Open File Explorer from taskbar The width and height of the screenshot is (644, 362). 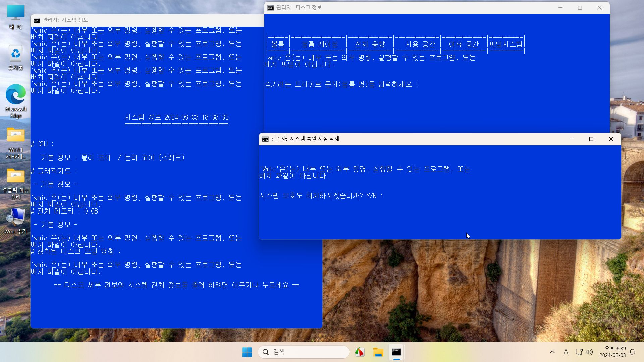(x=378, y=352)
